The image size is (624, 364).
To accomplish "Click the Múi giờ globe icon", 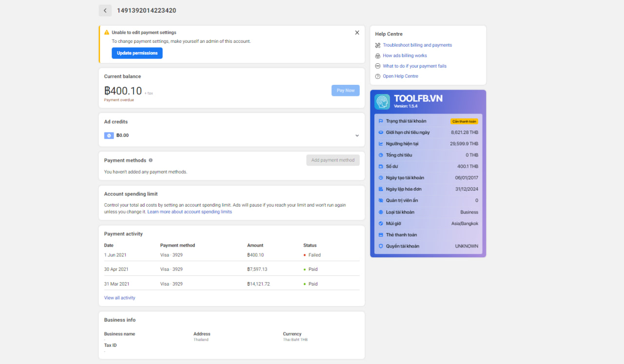I will pyautogui.click(x=381, y=224).
